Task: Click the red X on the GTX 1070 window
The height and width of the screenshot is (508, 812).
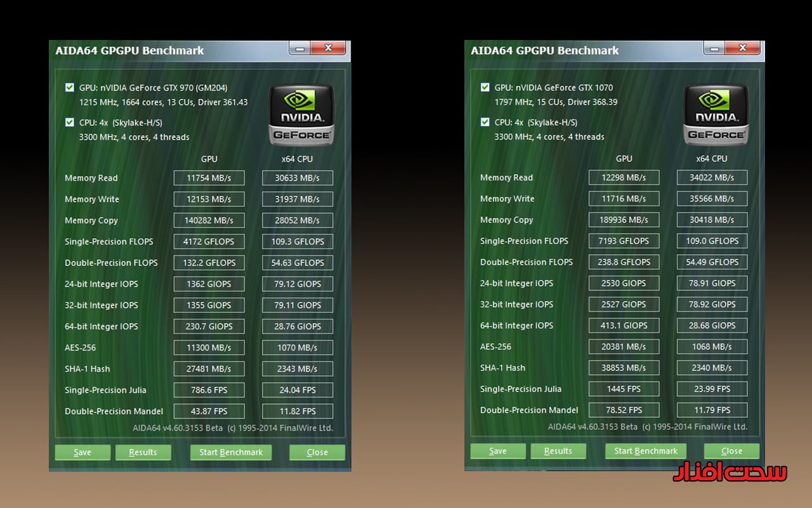Action: click(743, 48)
